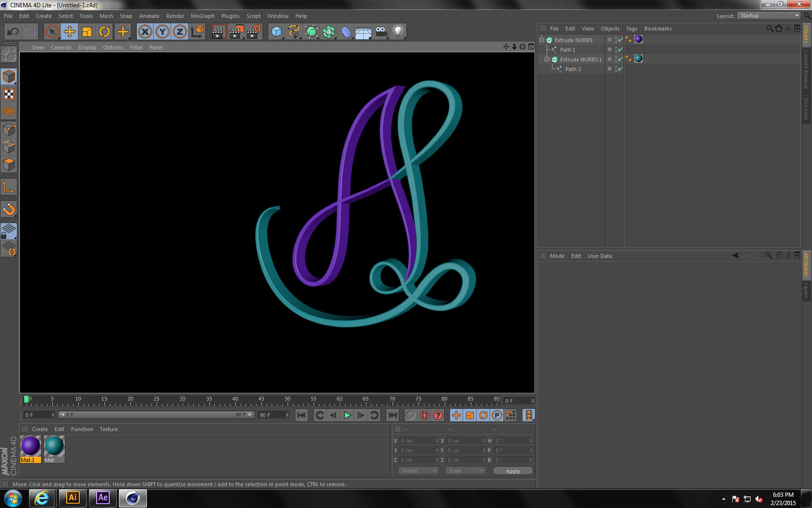
Task: Open the array modeling objects icon
Action: point(329,32)
